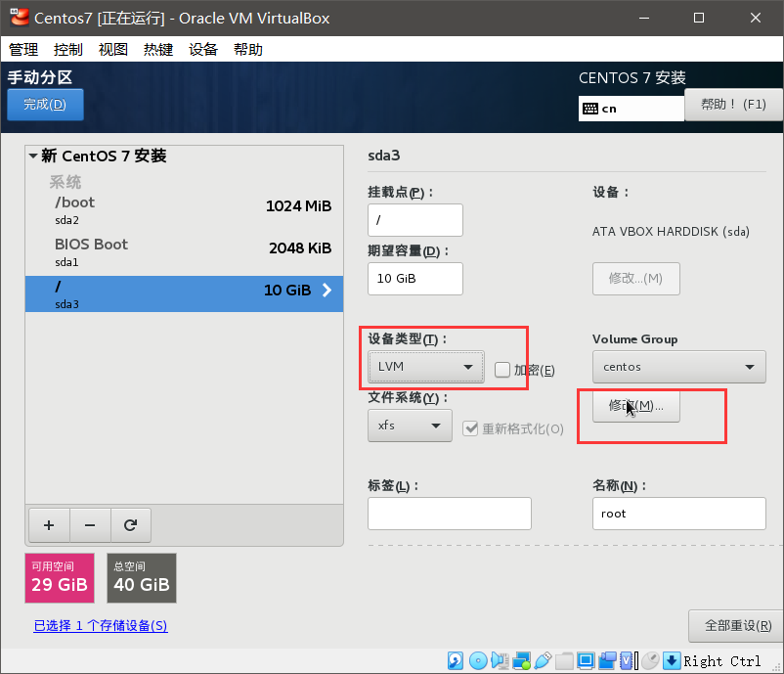The image size is (784, 674).
Task: Open the 文件系统 xfs dropdown
Action: 410,426
